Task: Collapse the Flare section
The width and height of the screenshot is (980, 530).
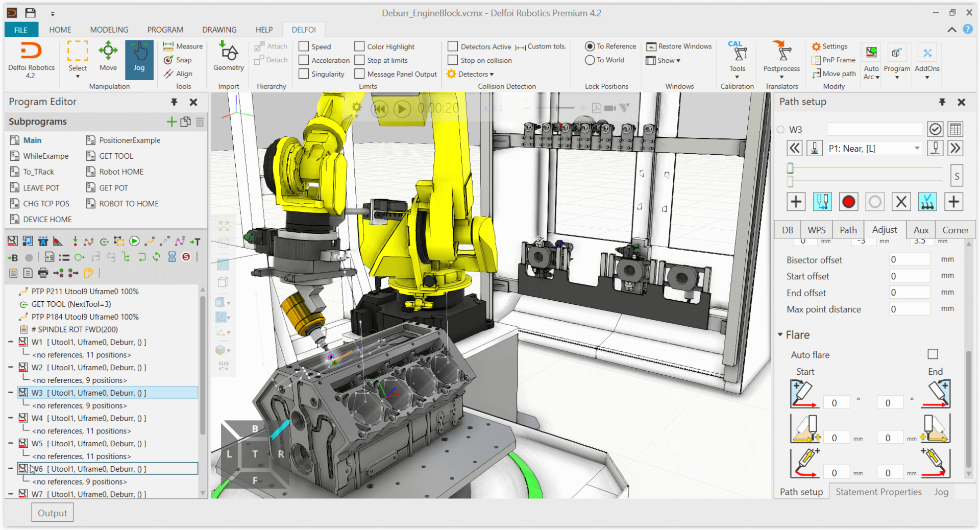Action: [780, 335]
